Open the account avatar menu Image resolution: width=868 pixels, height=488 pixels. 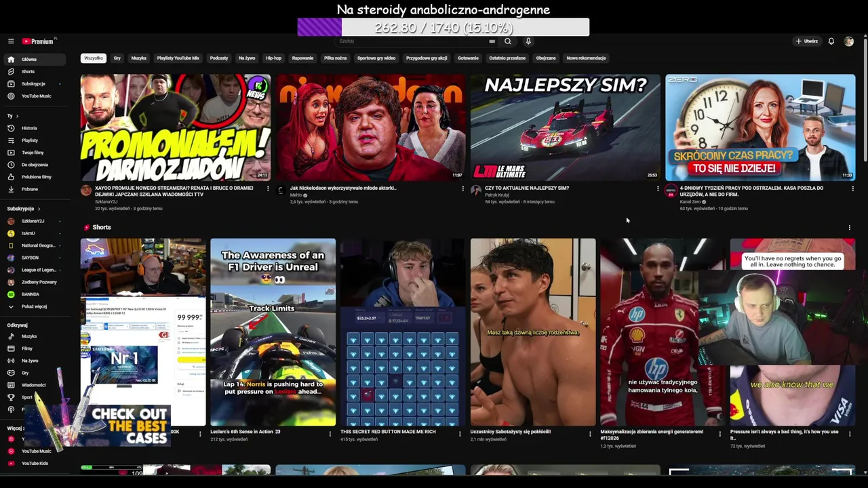849,41
